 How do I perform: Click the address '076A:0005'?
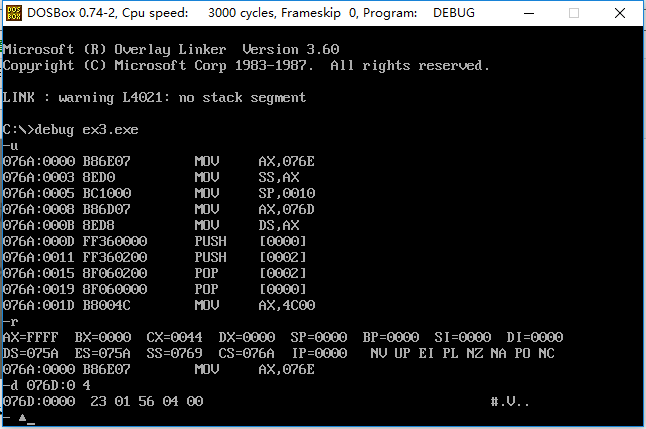point(39,193)
